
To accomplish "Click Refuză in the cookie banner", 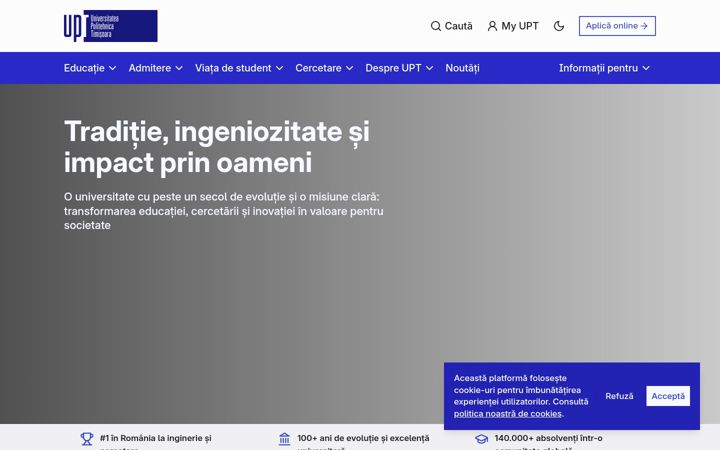I will pos(619,396).
